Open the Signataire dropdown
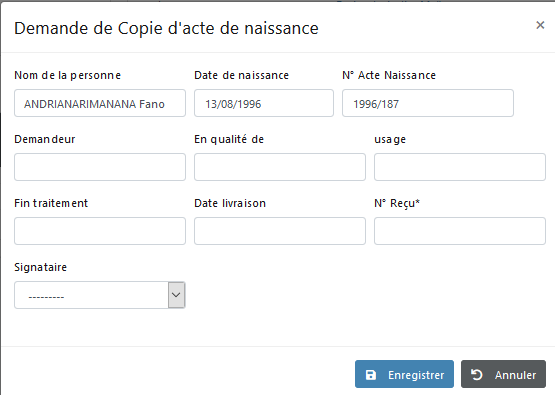The width and height of the screenshot is (555, 395). click(100, 295)
